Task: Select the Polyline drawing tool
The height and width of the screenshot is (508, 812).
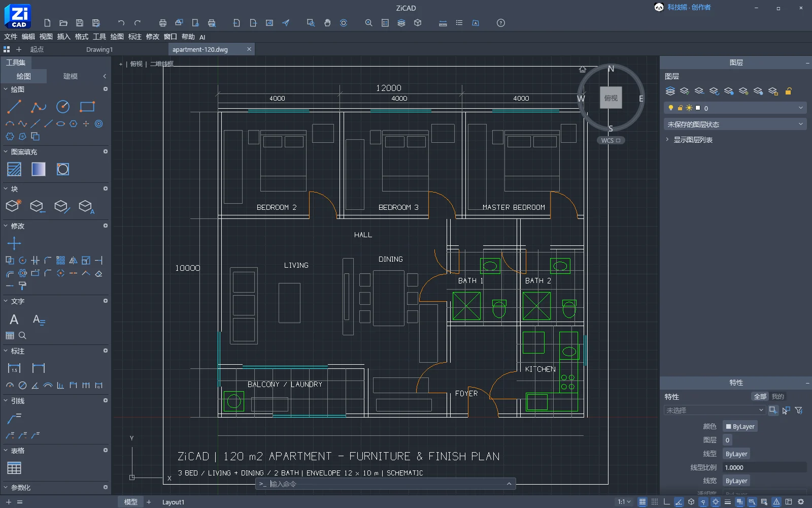Action: click(x=39, y=107)
